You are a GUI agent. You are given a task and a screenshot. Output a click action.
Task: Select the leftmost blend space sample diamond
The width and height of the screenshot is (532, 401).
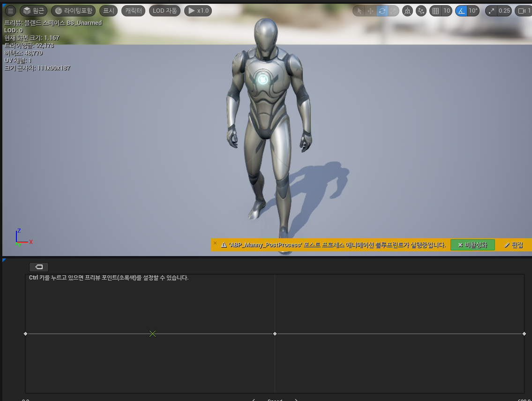pos(25,334)
